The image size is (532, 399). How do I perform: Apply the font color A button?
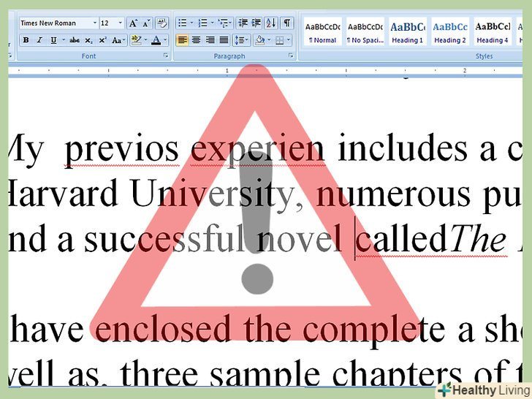[x=156, y=40]
